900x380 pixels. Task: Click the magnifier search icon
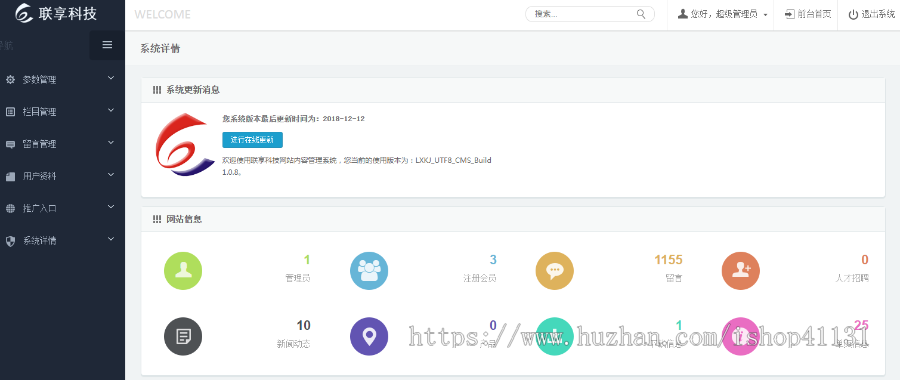(x=641, y=14)
